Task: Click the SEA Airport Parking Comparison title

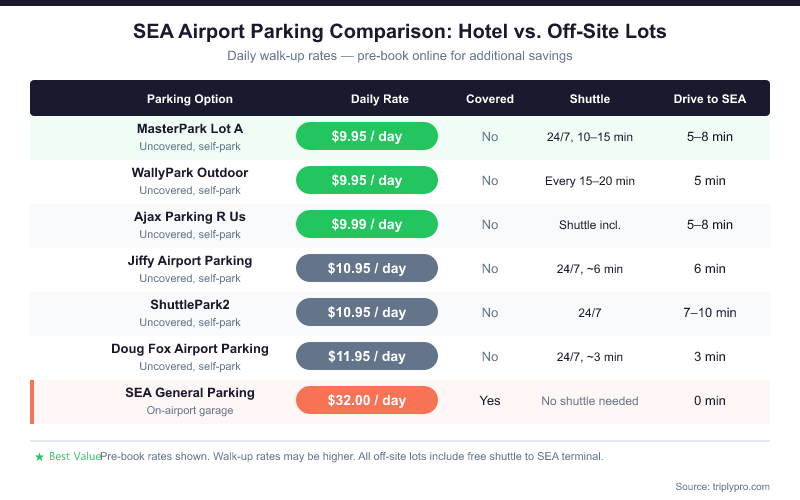Action: coord(400,32)
